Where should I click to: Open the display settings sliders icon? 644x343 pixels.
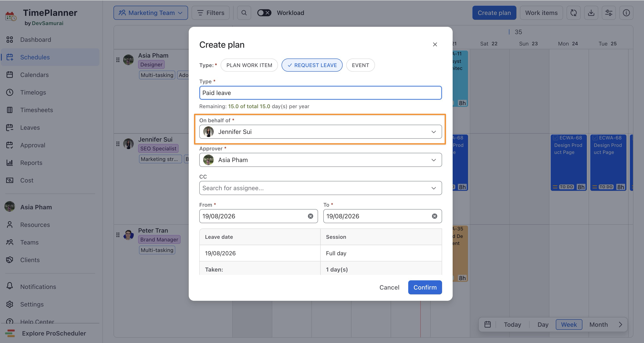click(x=609, y=13)
